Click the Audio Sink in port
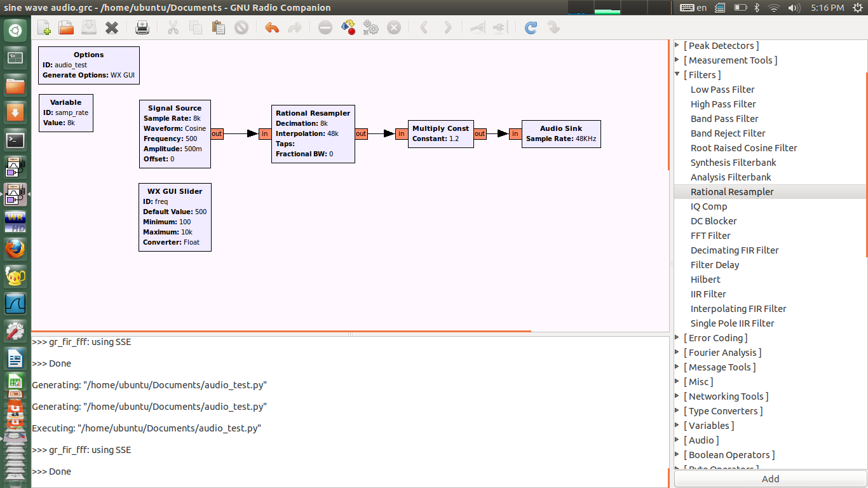This screenshot has width=868, height=488. click(515, 133)
